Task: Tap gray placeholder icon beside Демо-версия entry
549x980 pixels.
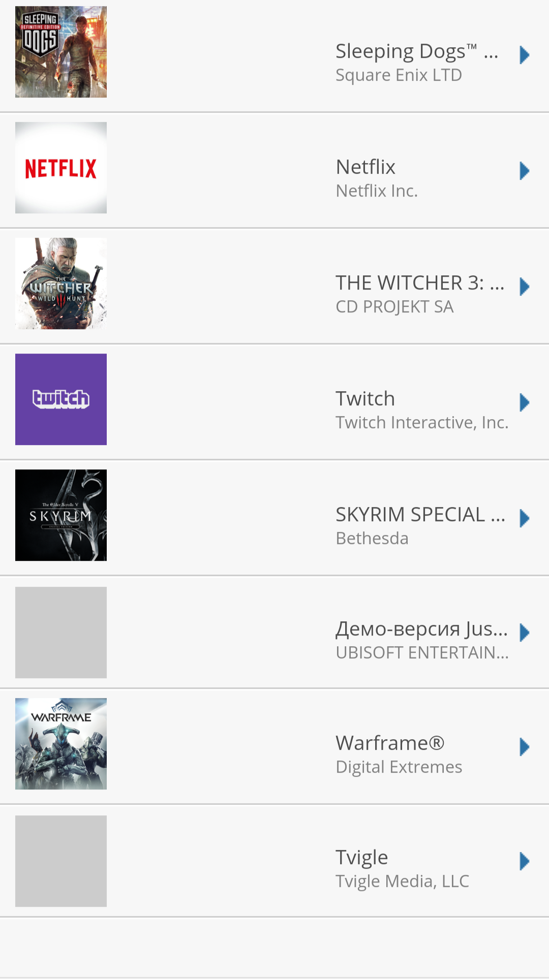Action: pyautogui.click(x=61, y=633)
